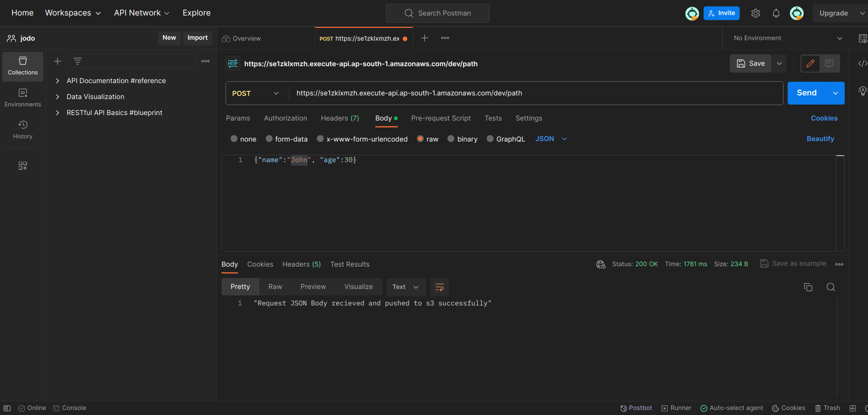The width and height of the screenshot is (868, 415).
Task: Open Runner from the status bar
Action: tap(676, 408)
